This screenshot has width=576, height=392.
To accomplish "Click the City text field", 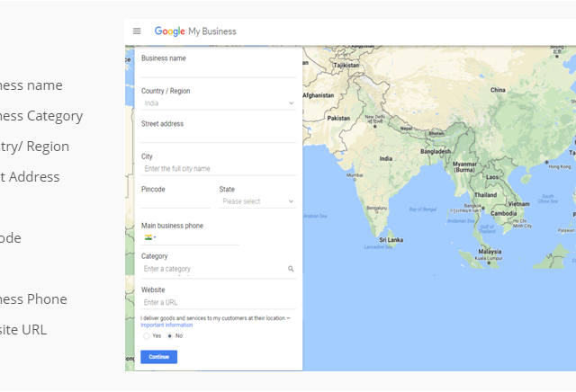I will 219,169.
